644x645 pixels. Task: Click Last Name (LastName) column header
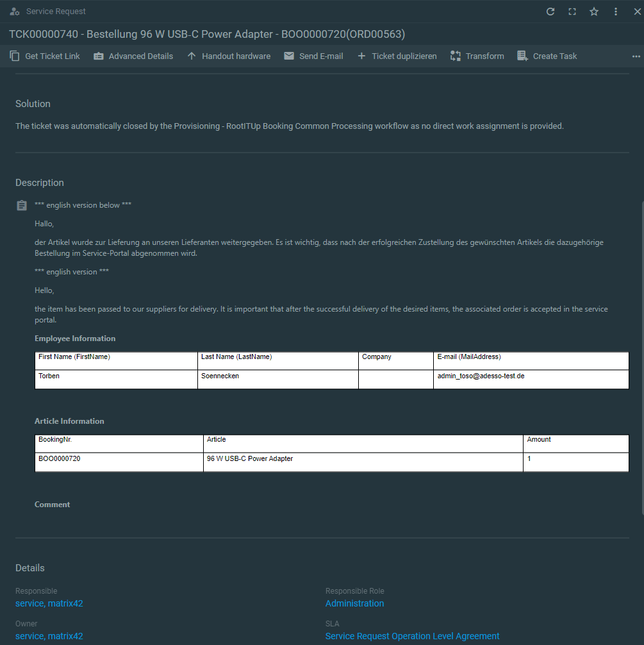click(x=277, y=361)
